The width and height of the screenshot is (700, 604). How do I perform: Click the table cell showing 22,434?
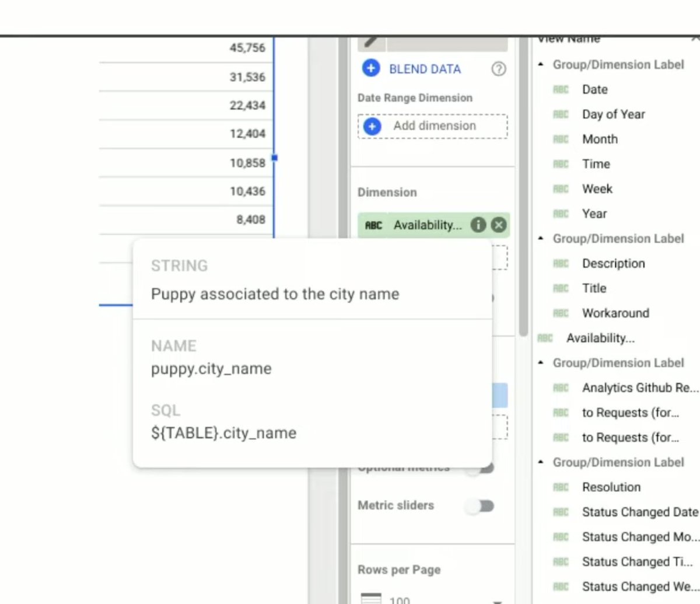coord(247,106)
